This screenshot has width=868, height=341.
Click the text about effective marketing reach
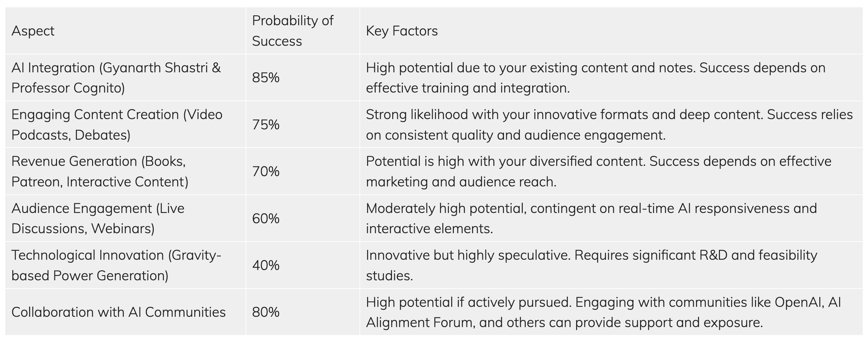[599, 171]
